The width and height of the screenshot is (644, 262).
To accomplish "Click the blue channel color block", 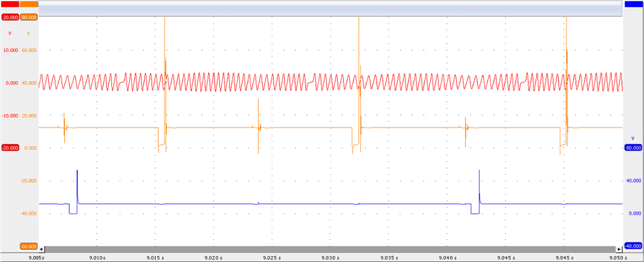I will (633, 4).
